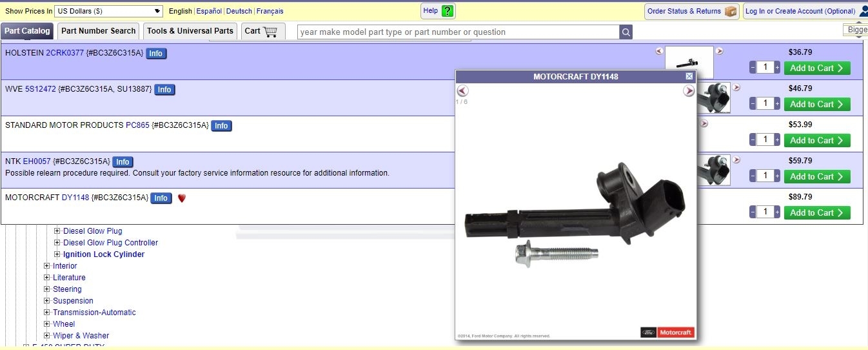Open part number link 5S12472
Screen dimensions: 868x350
tap(41, 89)
